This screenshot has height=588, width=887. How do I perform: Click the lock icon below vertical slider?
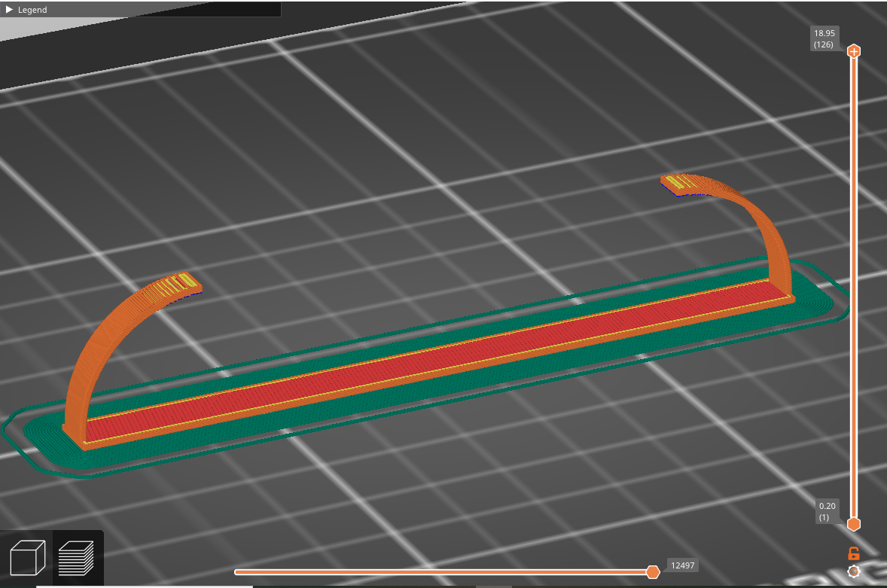[853, 553]
